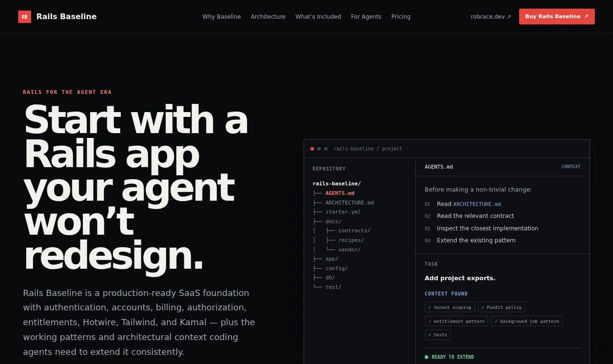Viewport: 613px width, 364px height.
Task: Click the CONTEXT label in panel header
Action: [x=571, y=167]
